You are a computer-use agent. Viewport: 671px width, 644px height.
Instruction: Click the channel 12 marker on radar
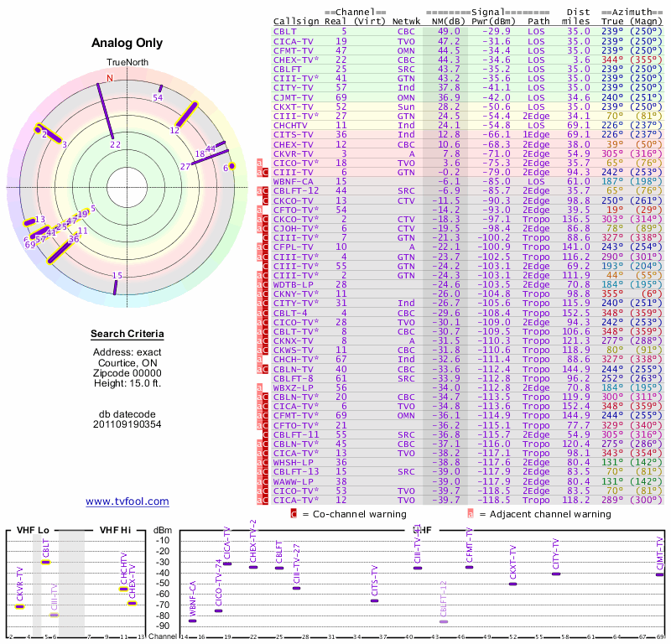pyautogui.click(x=186, y=115)
